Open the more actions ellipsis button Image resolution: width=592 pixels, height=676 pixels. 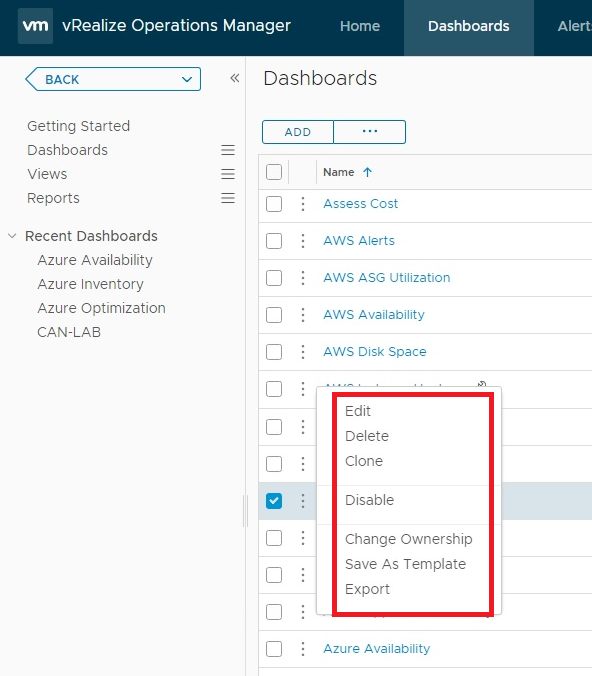click(x=370, y=131)
